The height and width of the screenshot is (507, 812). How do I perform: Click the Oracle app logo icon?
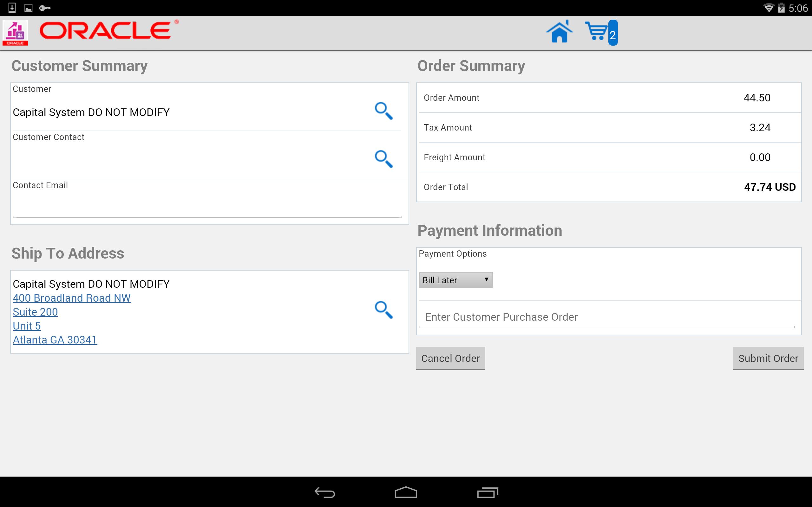pyautogui.click(x=16, y=33)
